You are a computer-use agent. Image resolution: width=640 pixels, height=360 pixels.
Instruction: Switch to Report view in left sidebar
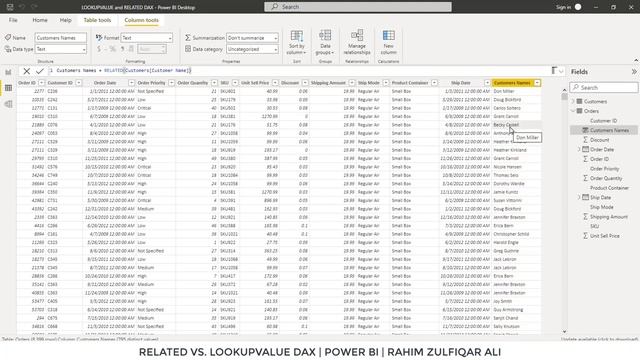point(8,72)
